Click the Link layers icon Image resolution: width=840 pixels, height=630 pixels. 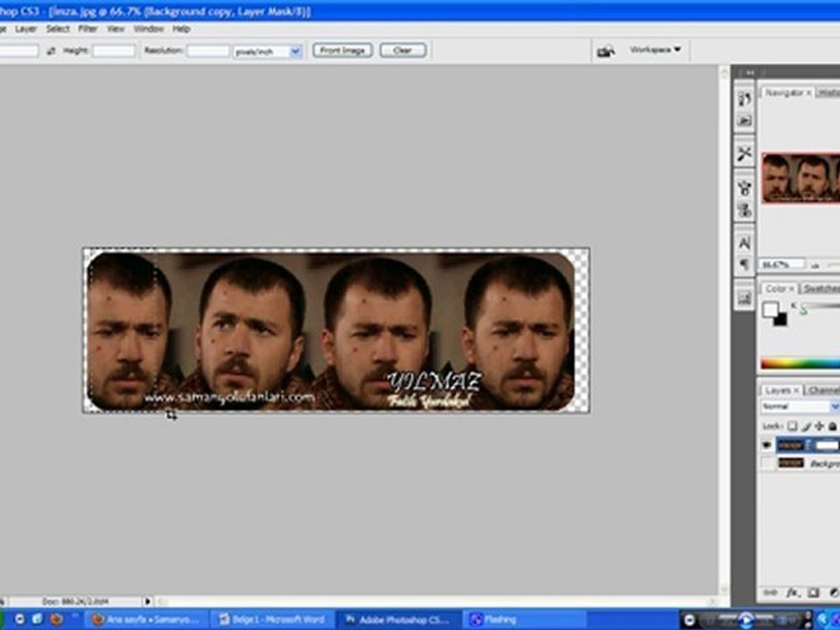pos(770,592)
